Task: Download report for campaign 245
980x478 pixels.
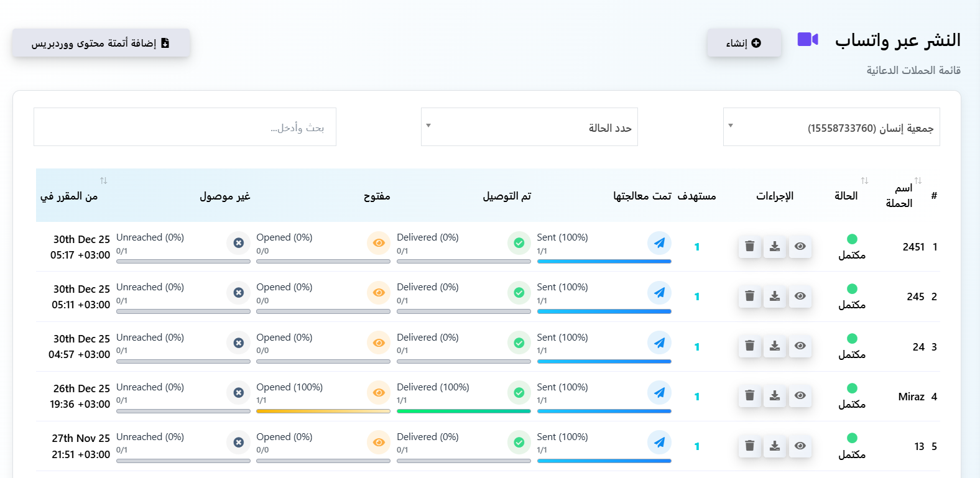Action: [x=775, y=296]
